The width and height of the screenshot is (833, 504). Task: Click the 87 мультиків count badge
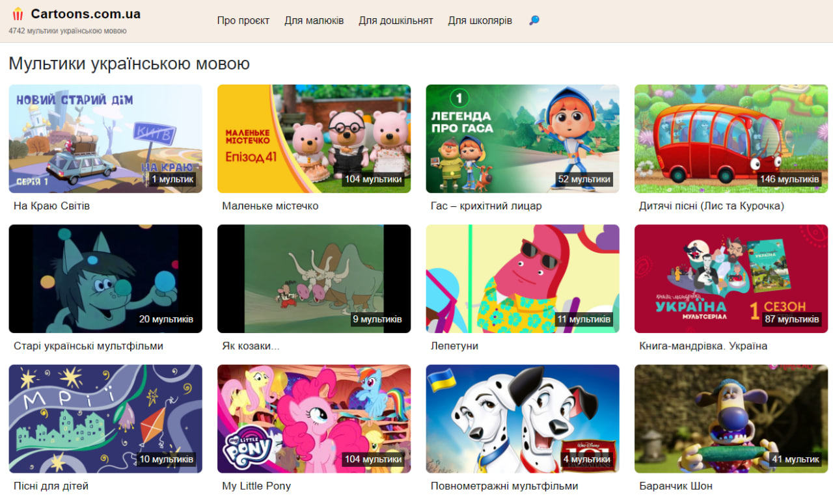point(792,319)
